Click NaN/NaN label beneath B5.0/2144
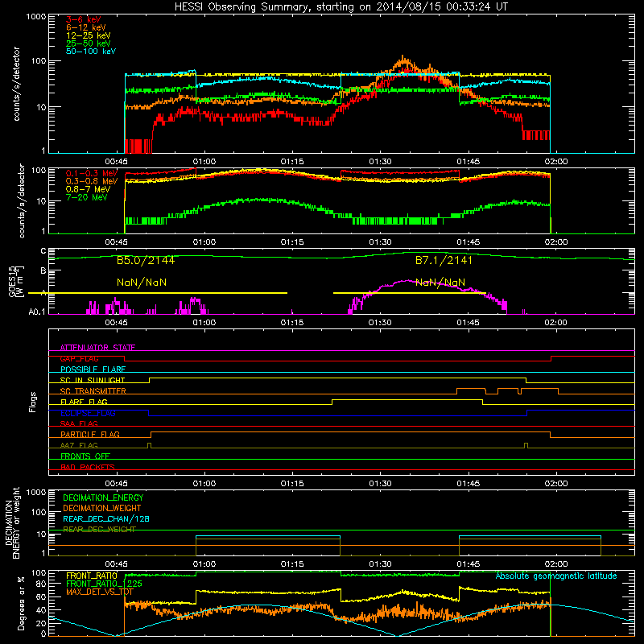644x644 pixels. point(142,283)
